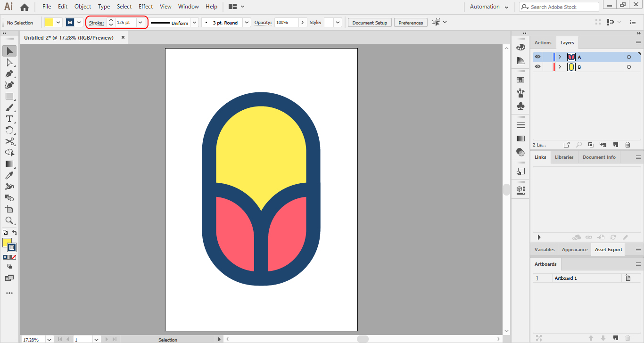
Task: Open the Stroke panel lines icon
Action: pyautogui.click(x=520, y=125)
